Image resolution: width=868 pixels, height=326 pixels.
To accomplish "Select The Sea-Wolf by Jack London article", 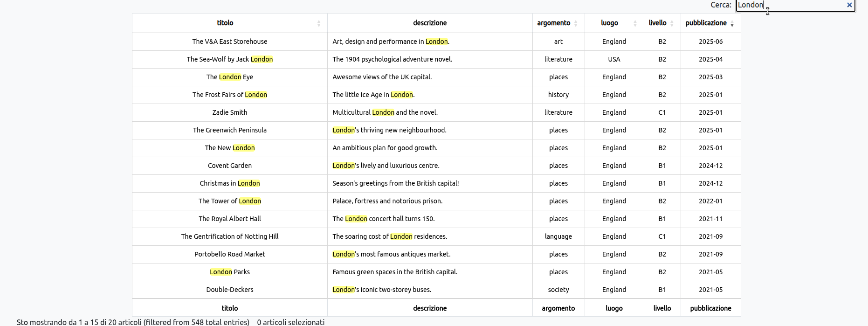I will click(x=229, y=59).
